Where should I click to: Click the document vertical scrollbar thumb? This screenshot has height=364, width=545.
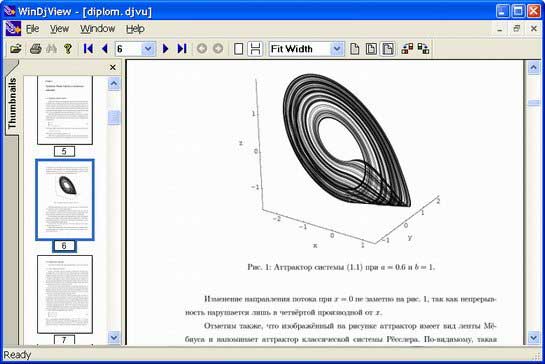[x=534, y=103]
